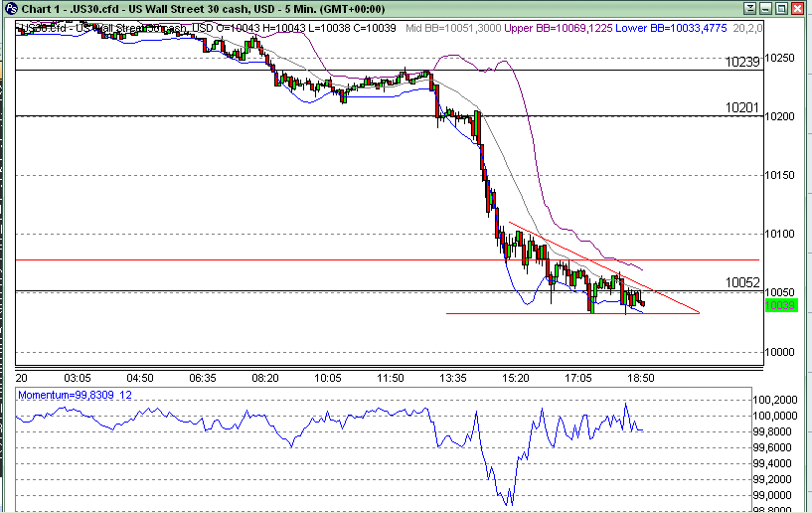
Task: Click the 10000 price axis label
Action: pos(779,352)
